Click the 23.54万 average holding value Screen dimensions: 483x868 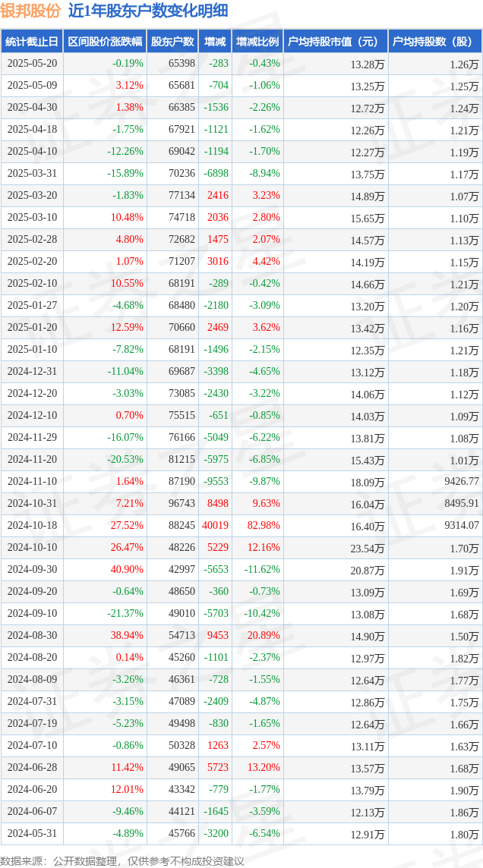(368, 548)
